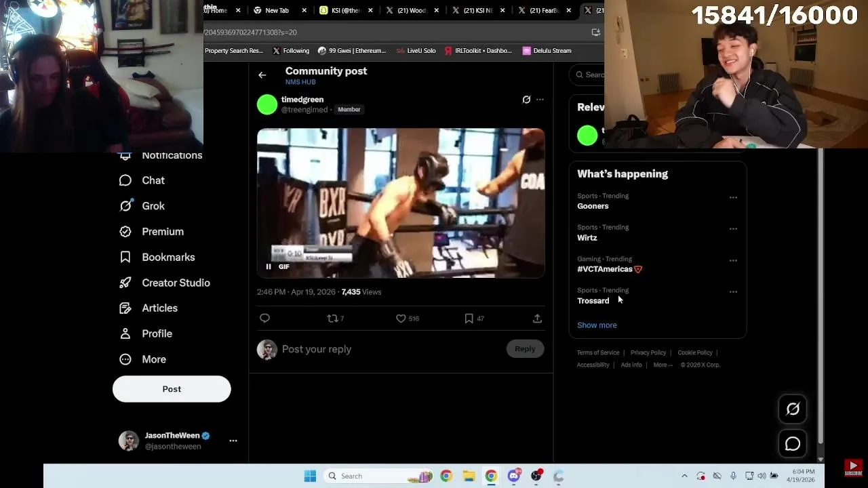
Task: Open the Delulu Stream bookmark
Action: coord(547,51)
